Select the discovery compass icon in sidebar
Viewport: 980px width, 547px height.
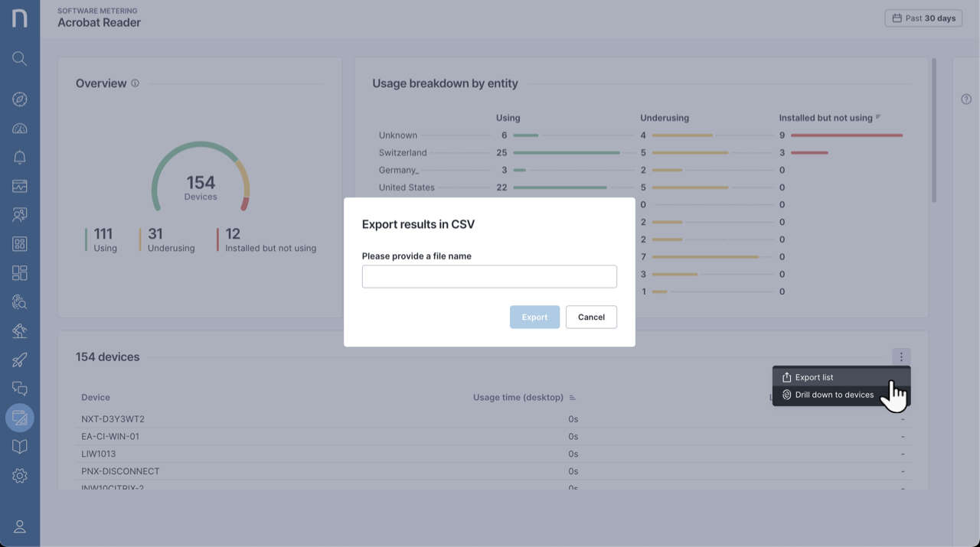[20, 99]
